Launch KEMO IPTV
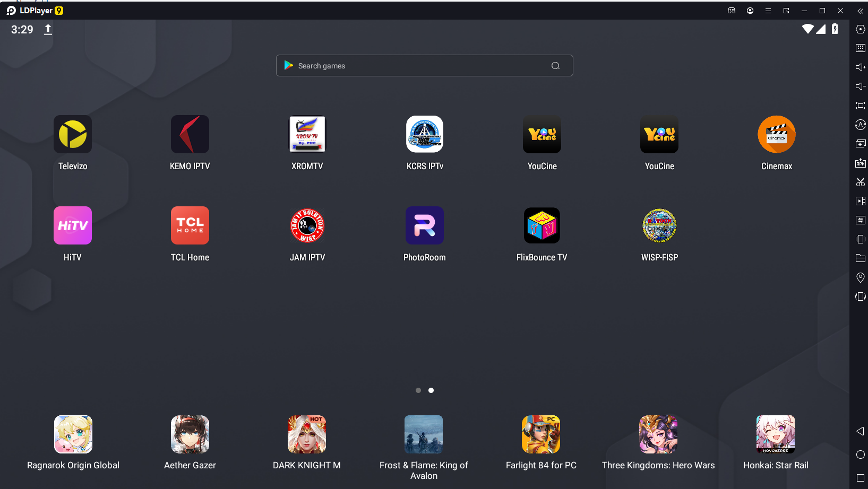Viewport: 868px width, 489px height. 190,135
